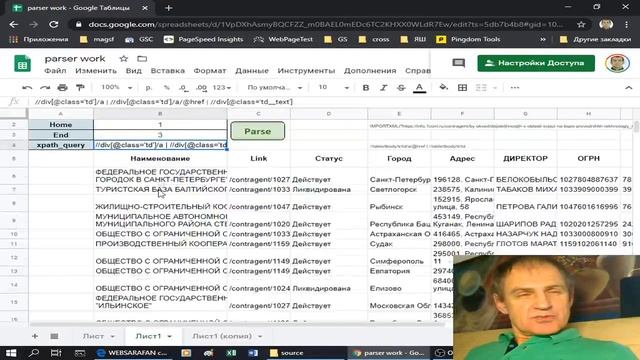The image size is (640, 360).
Task: Open the Формат menu
Action: tap(210, 71)
